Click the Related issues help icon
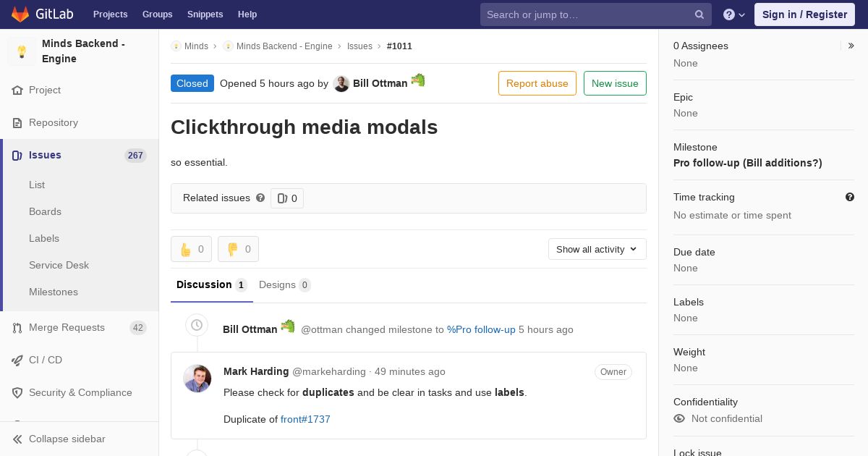 (x=260, y=198)
